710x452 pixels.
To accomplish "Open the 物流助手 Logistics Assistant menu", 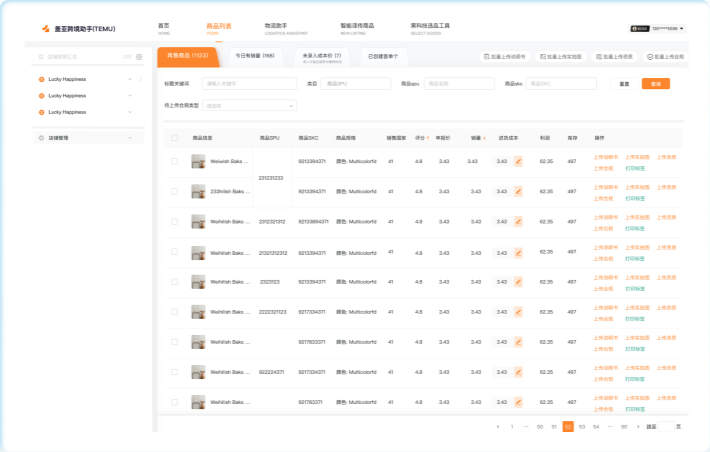I will coord(277,27).
